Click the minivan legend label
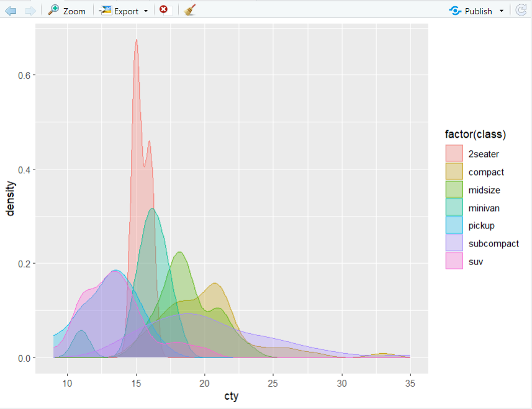532x409 pixels. (484, 208)
